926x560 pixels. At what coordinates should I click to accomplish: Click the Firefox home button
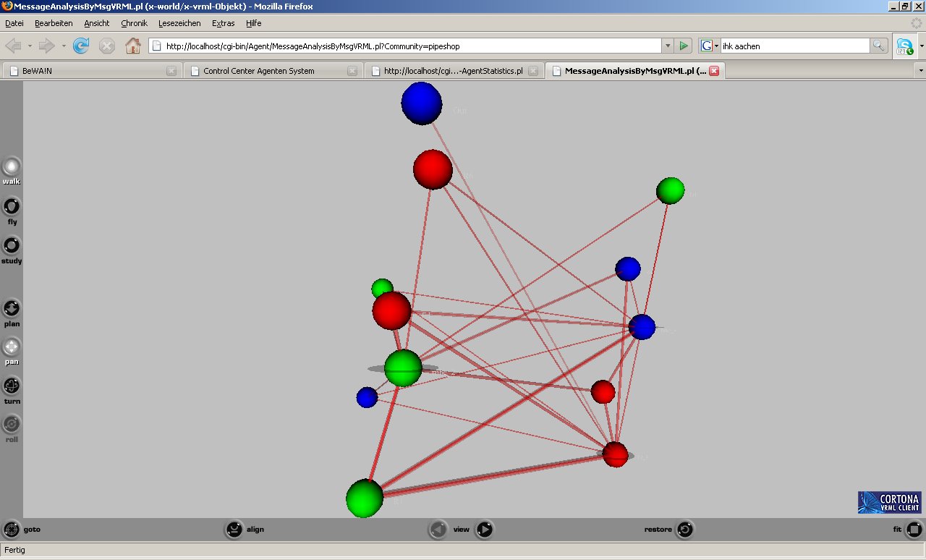pos(133,46)
